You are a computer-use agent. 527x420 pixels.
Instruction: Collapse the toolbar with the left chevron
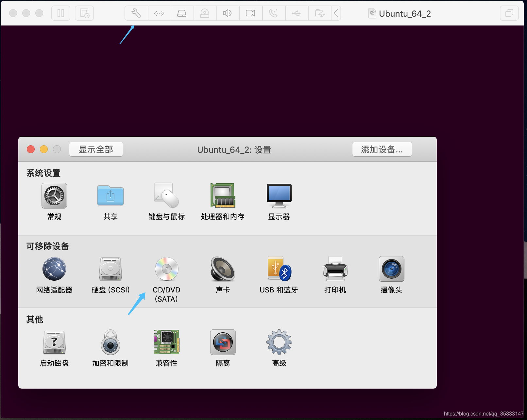[x=336, y=13]
